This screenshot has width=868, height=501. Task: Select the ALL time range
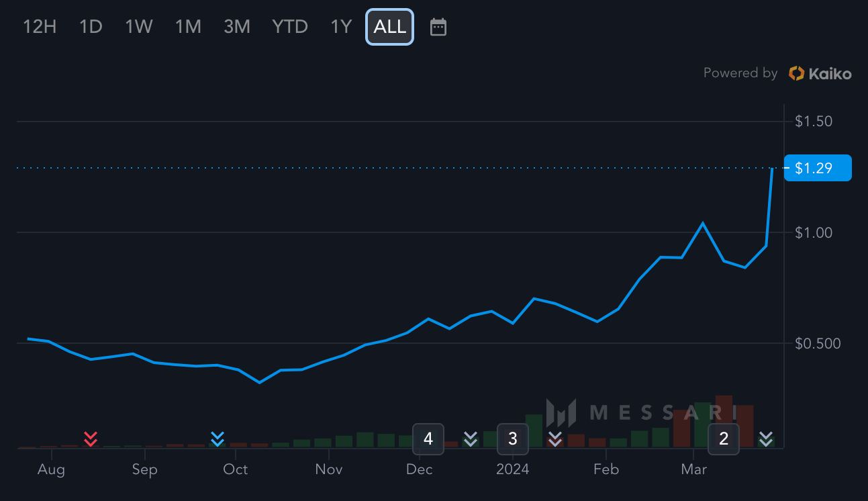(390, 27)
